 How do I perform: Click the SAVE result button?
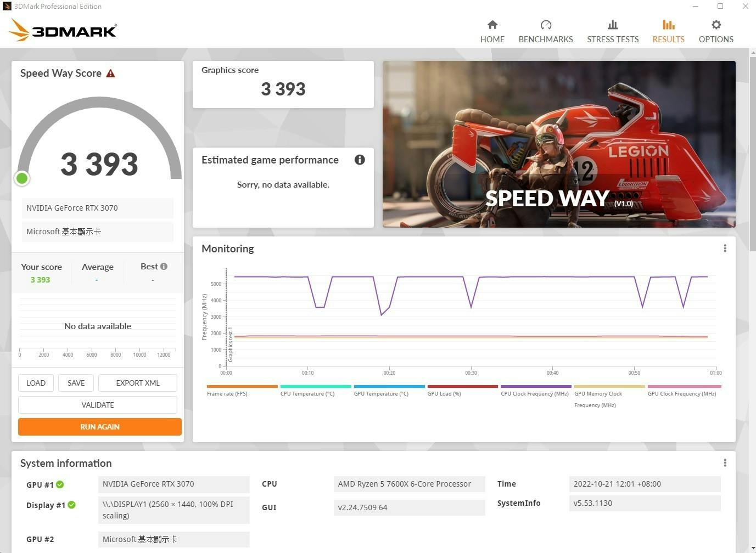pos(76,383)
